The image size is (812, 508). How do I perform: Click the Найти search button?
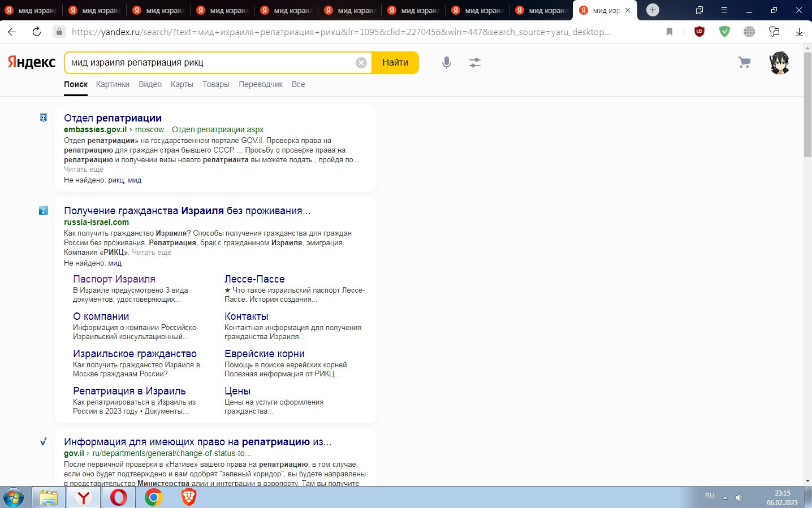coord(395,63)
